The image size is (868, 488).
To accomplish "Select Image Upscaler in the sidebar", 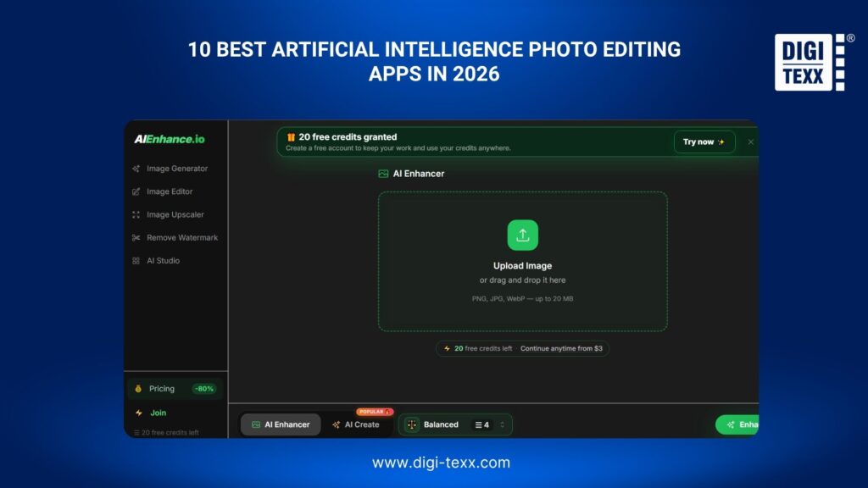I will pyautogui.click(x=175, y=214).
